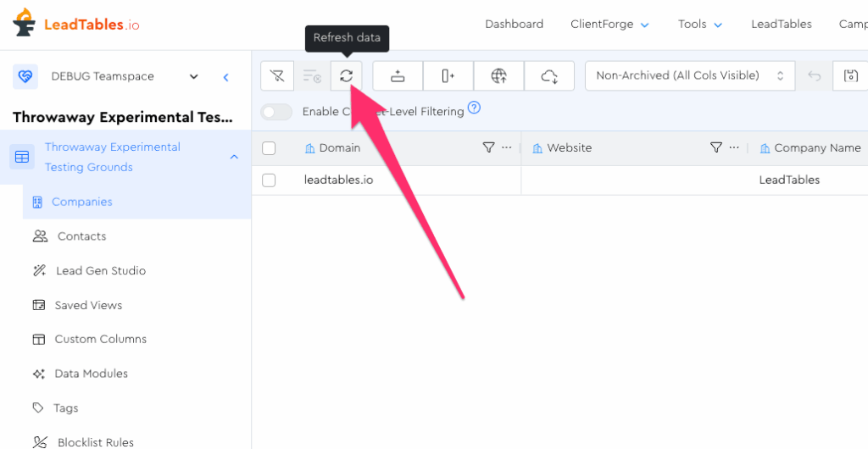Image resolution: width=868 pixels, height=449 pixels.
Task: Click the save view disk icon
Action: click(850, 76)
